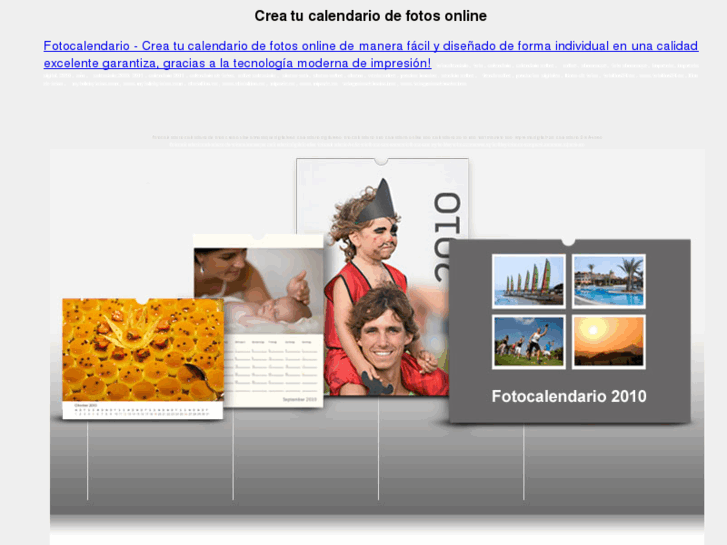
Task: Click the sunset photo in collage
Action: pos(609,342)
